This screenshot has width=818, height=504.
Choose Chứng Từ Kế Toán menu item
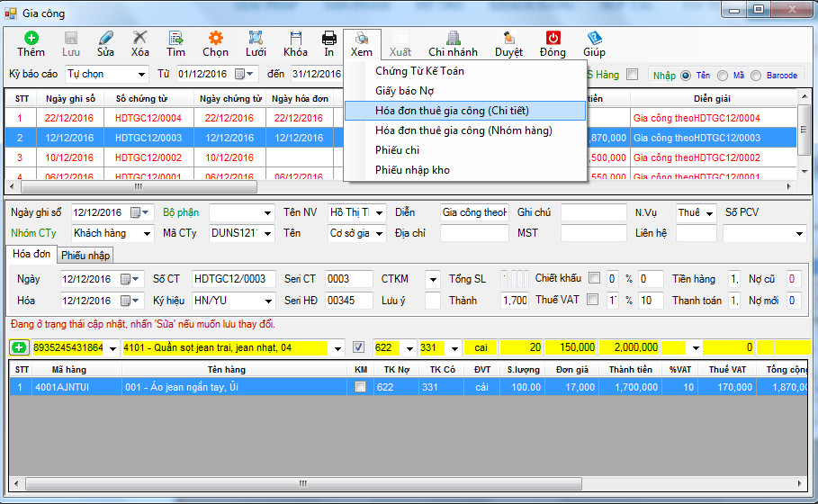419,71
